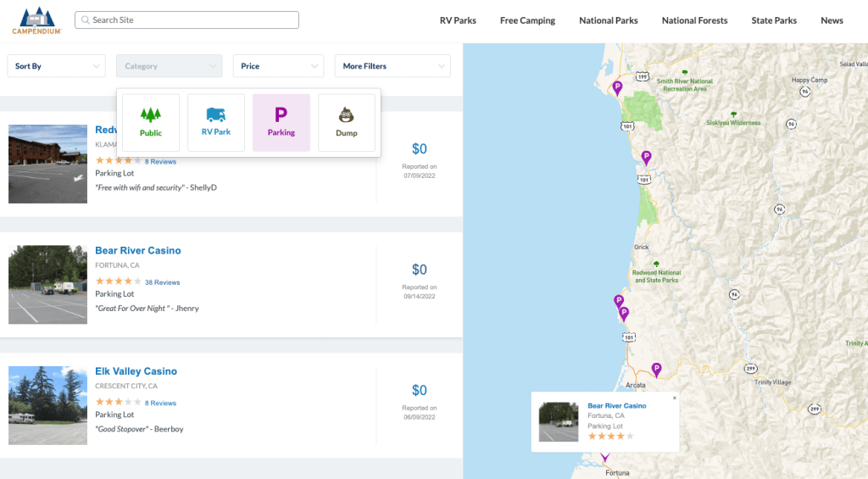
Task: Open the Bear River Casino listing title
Action: tap(138, 251)
